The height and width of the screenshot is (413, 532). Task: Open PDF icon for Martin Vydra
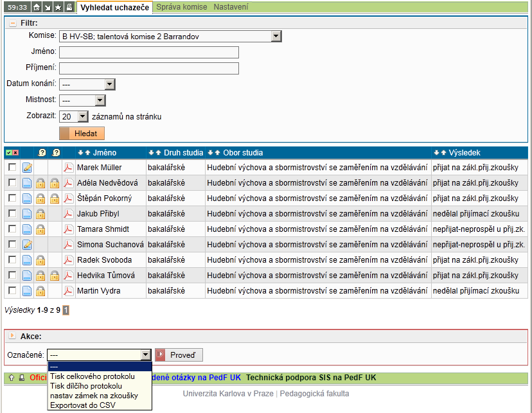(x=68, y=291)
